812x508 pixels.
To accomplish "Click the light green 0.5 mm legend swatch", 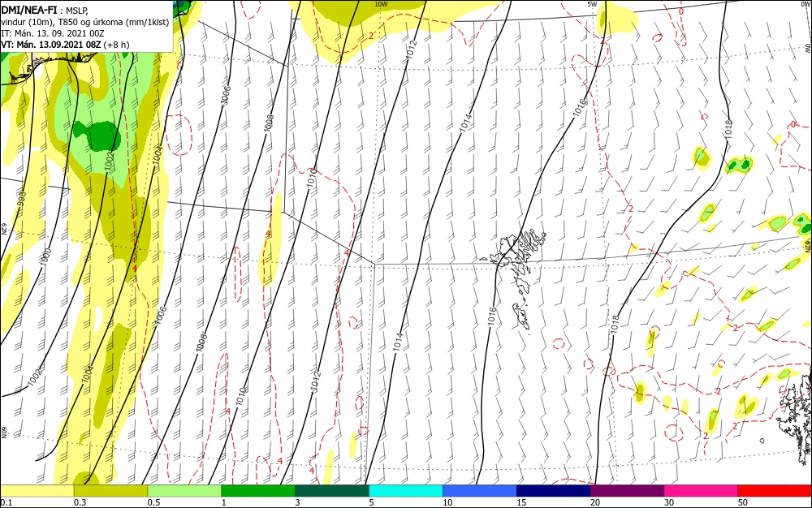I will coord(184,492).
